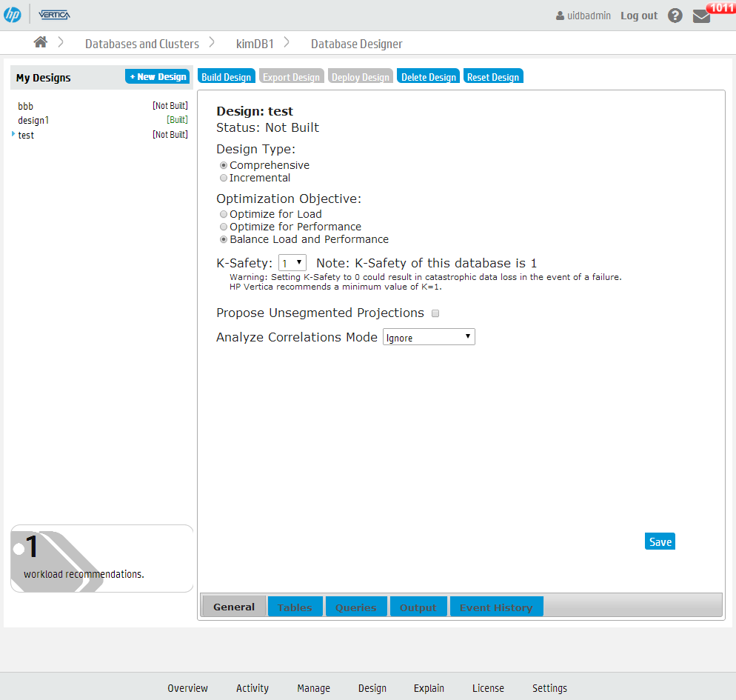Enable Propose Unsegmented Projections checkbox
Viewport: 736px width, 700px height.
pyautogui.click(x=435, y=313)
